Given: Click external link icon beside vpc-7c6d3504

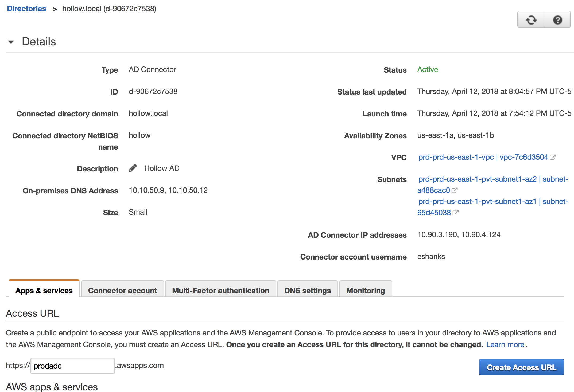Looking at the screenshot, I should [x=553, y=157].
